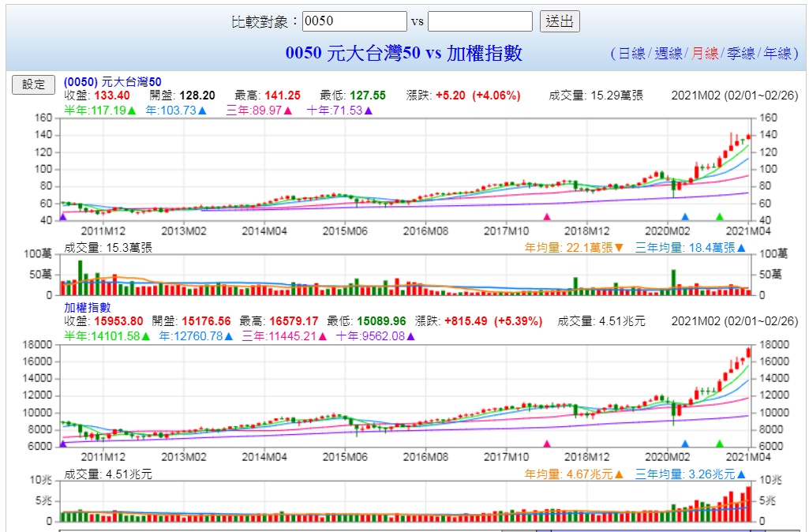This screenshot has height=532, width=809.
Task: Click blue triangle marker on 加權指數 chart
Action: [x=685, y=444]
